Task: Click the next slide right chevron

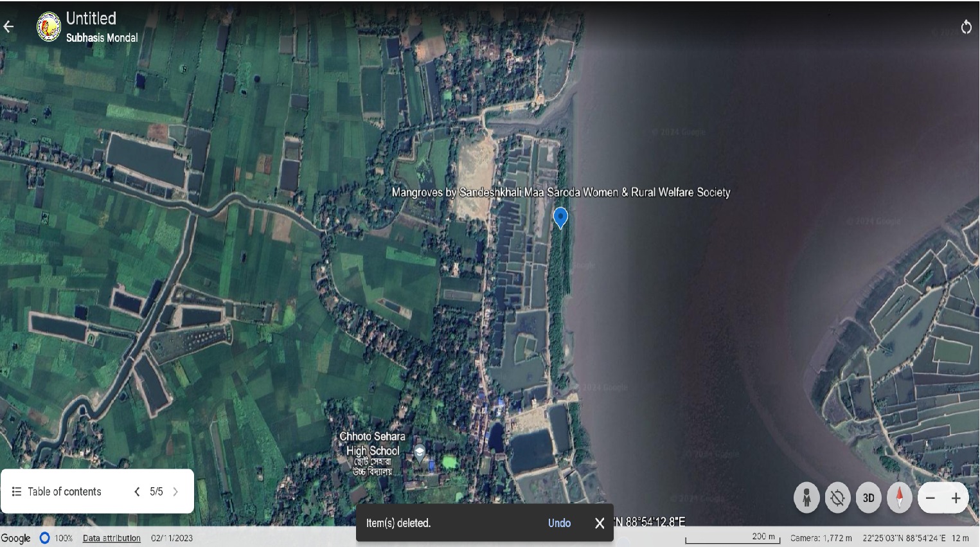Action: [x=175, y=492]
